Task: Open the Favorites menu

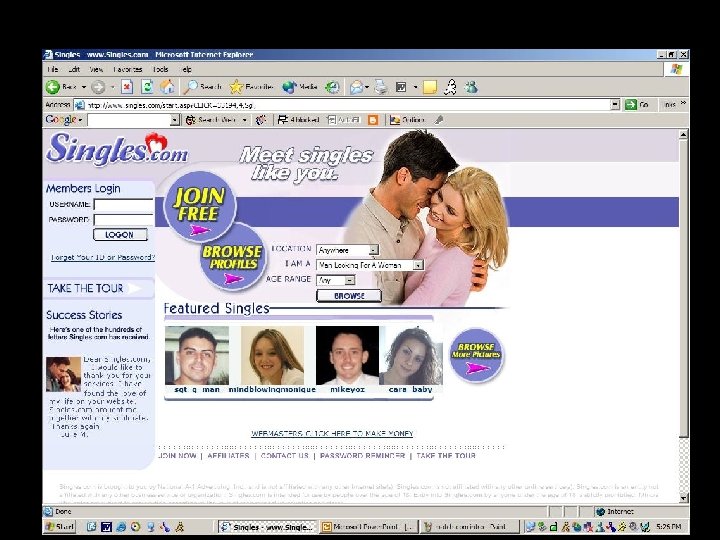Action: [x=128, y=69]
